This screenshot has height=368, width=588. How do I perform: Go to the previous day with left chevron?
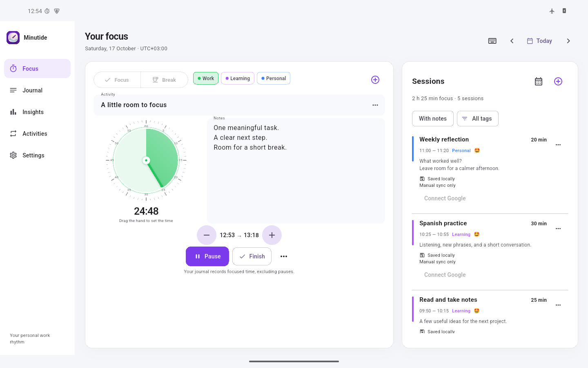[512, 41]
